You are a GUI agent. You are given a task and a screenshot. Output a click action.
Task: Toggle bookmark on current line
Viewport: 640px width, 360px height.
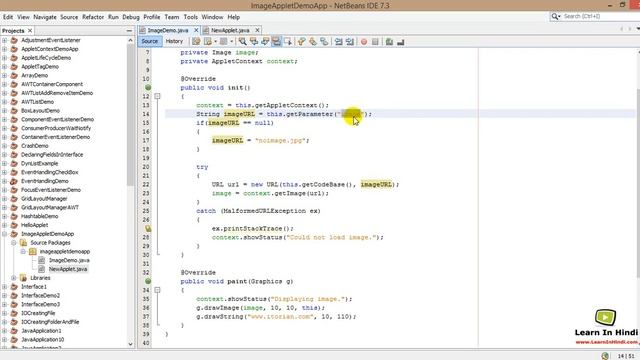(324, 42)
